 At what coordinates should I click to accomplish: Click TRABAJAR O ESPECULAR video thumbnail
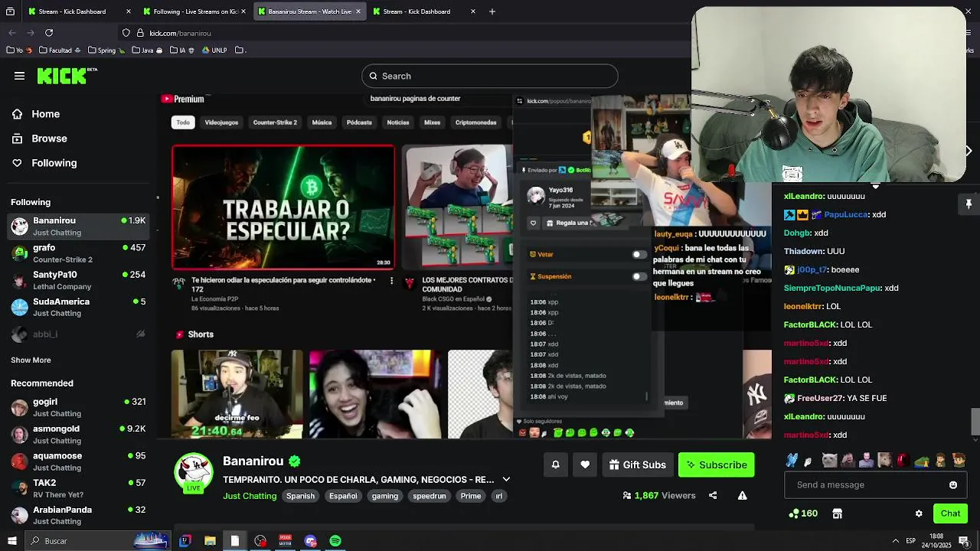point(283,207)
